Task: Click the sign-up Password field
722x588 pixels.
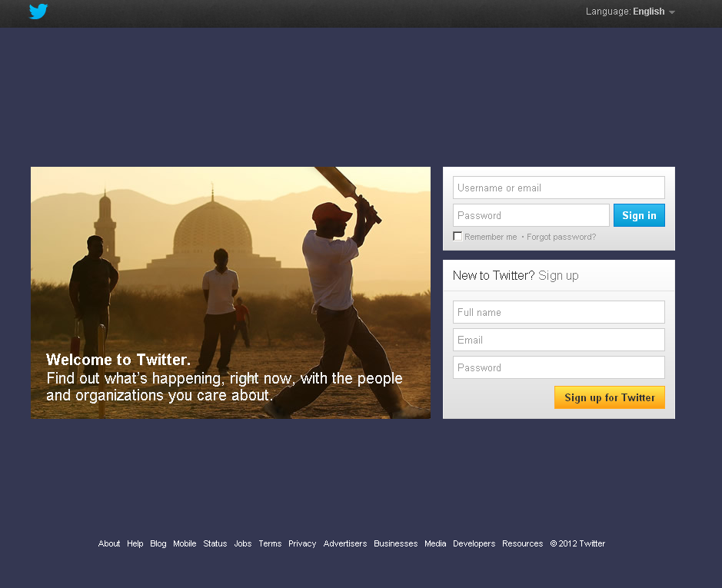Action: [558, 367]
